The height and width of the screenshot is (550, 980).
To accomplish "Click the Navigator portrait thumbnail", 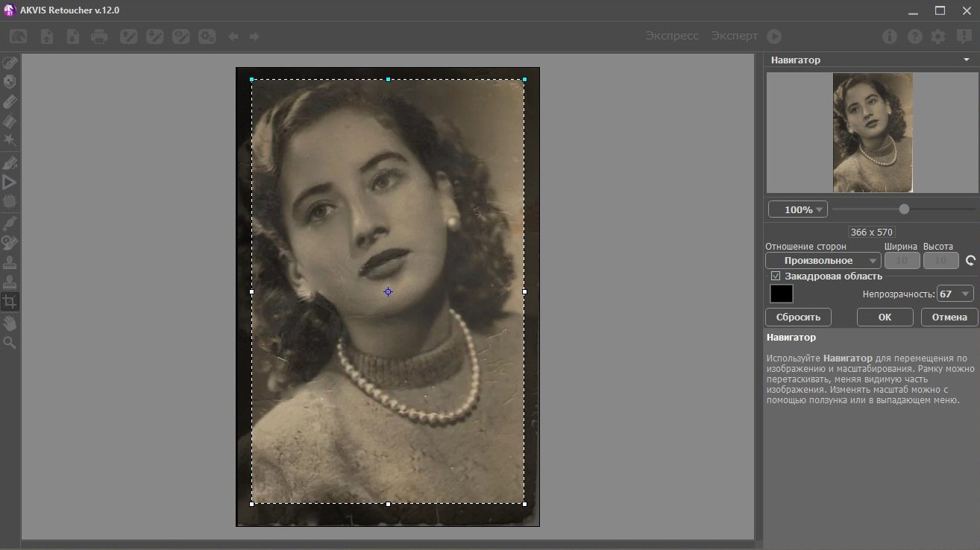I will (873, 133).
